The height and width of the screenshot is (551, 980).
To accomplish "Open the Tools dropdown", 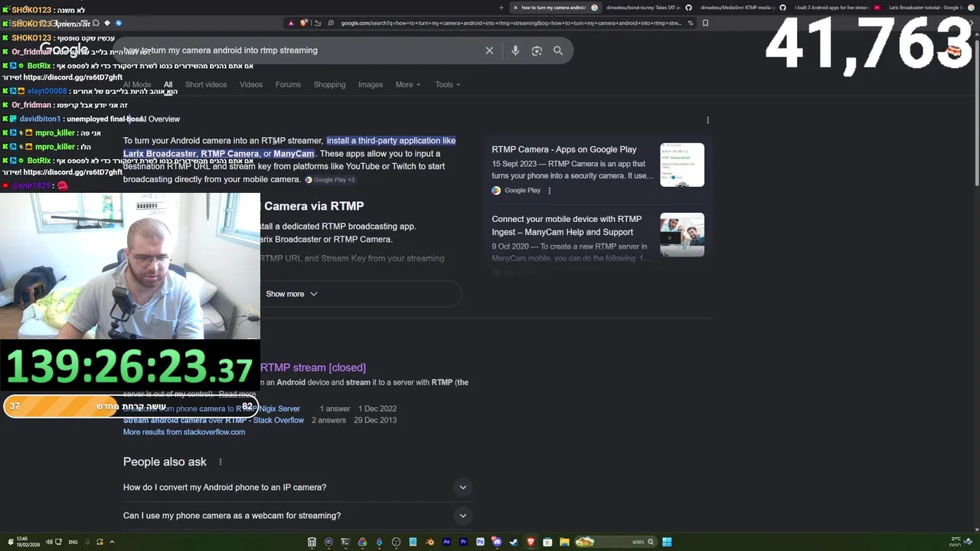I will [x=447, y=85].
